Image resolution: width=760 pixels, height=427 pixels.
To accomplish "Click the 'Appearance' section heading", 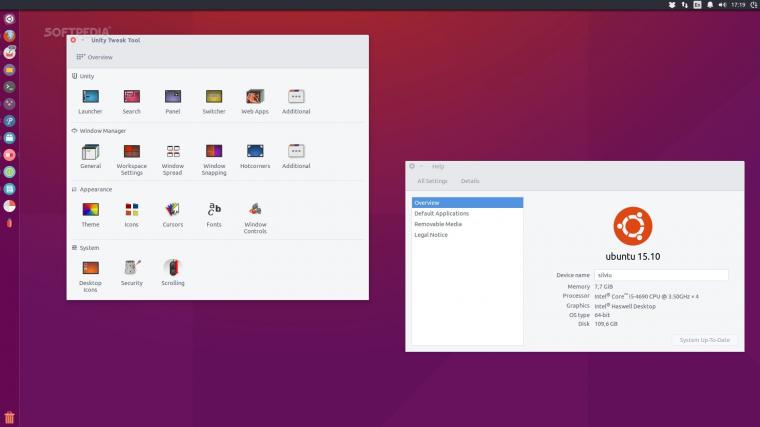I will [95, 190].
